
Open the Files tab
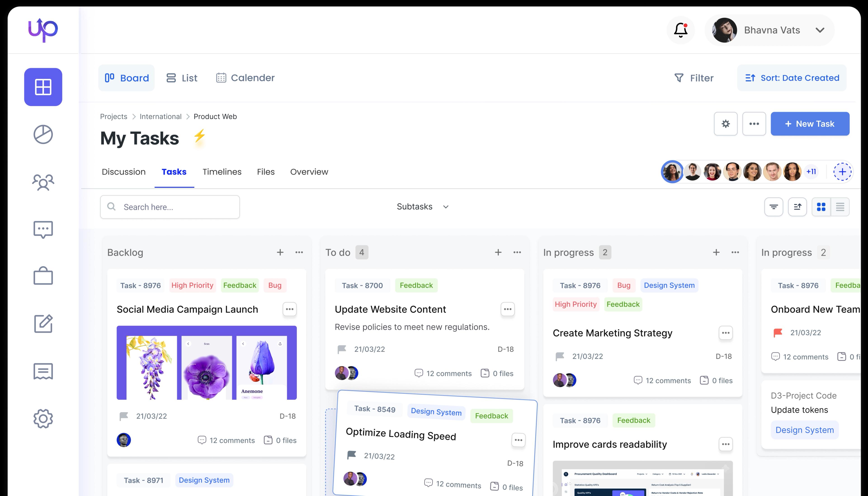click(x=266, y=172)
